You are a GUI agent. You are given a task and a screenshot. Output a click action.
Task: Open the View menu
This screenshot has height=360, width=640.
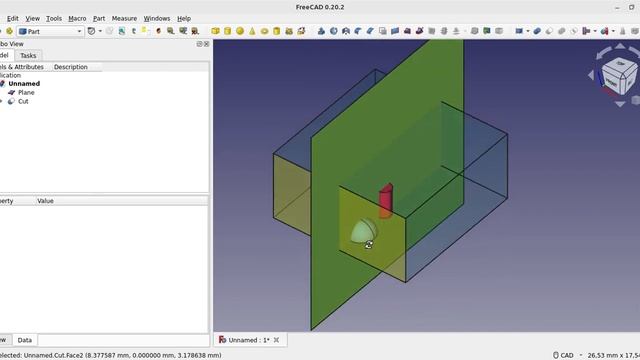tap(33, 18)
